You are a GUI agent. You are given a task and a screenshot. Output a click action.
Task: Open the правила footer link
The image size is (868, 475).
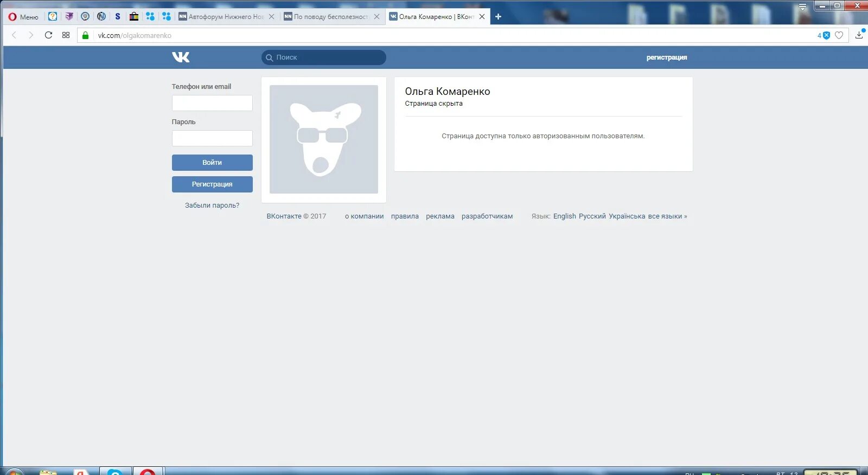(x=405, y=216)
